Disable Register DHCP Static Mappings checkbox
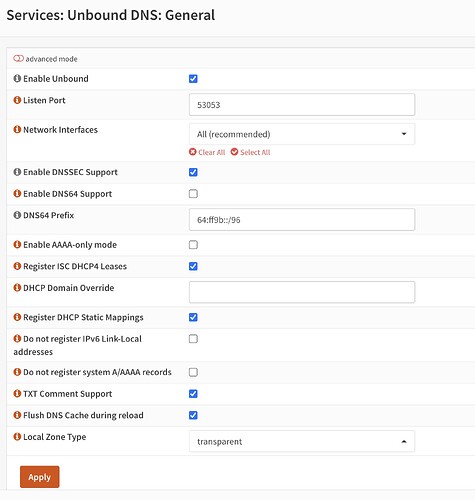Screen dimensions: 475x500 [x=193, y=317]
